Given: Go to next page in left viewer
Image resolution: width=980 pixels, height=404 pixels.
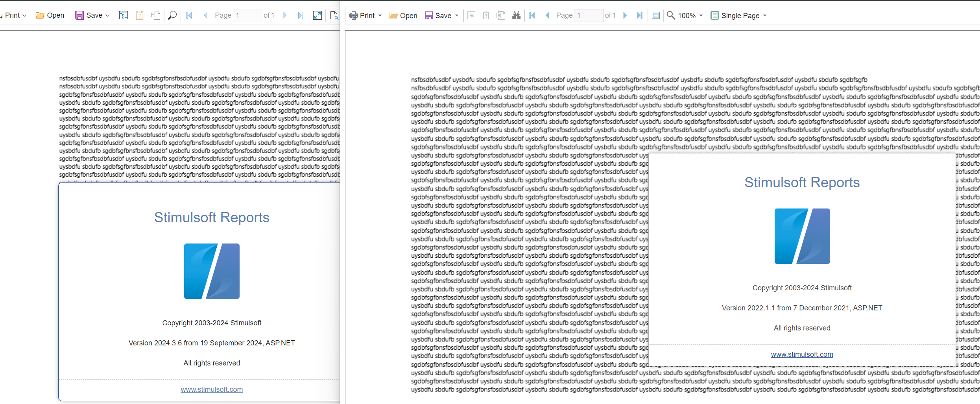Looking at the screenshot, I should (284, 15).
